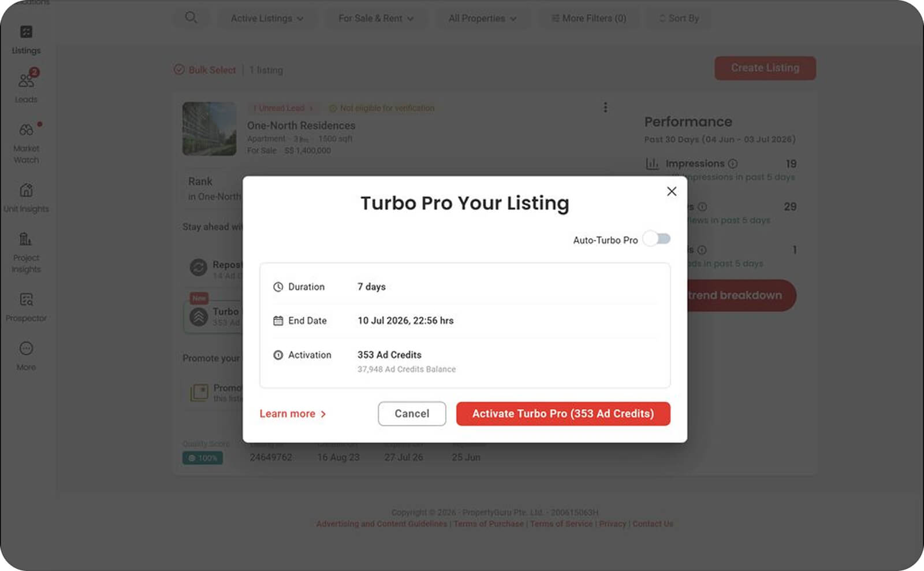Open the 1 Unread Lead tag
The height and width of the screenshot is (571, 924).
click(x=283, y=108)
